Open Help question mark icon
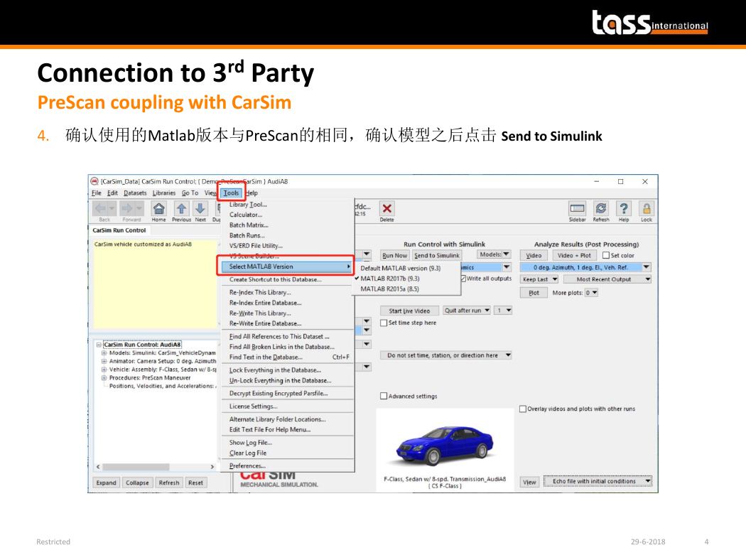746x560 pixels. click(x=624, y=209)
